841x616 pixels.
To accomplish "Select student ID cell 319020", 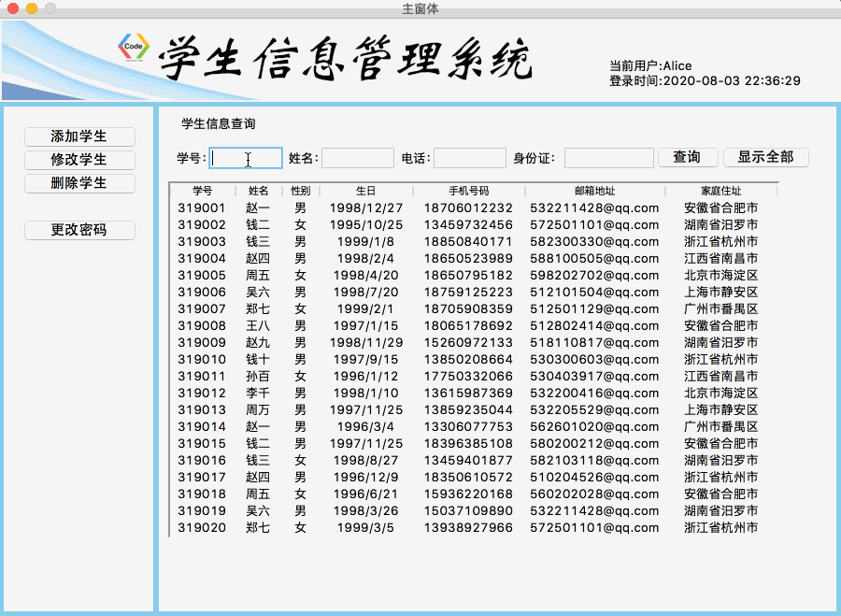I will [x=202, y=528].
